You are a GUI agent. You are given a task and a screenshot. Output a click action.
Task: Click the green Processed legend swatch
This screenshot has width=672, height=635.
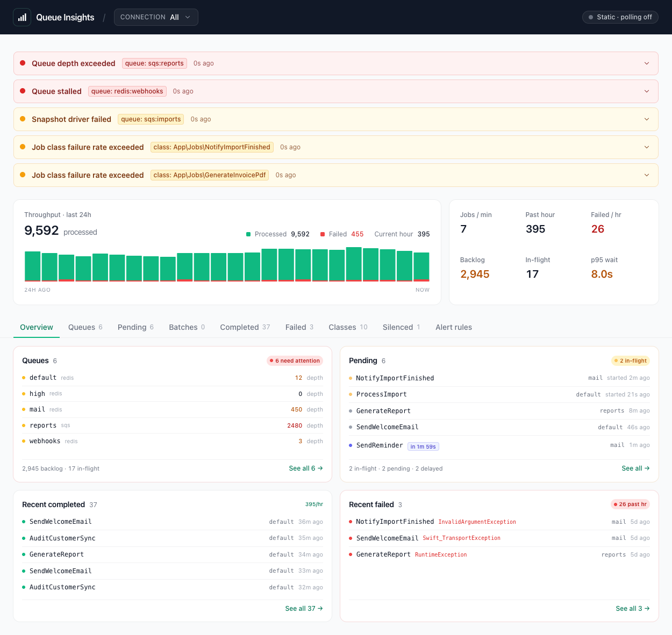point(248,234)
